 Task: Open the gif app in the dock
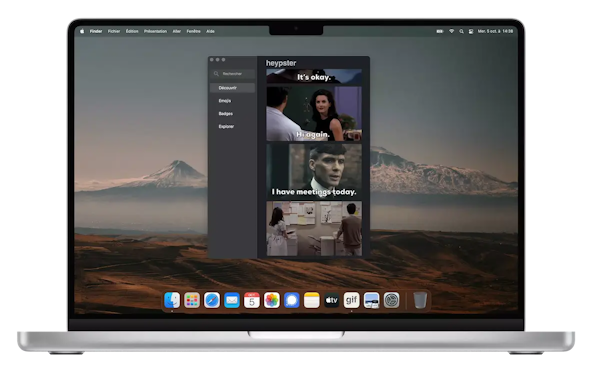351,300
